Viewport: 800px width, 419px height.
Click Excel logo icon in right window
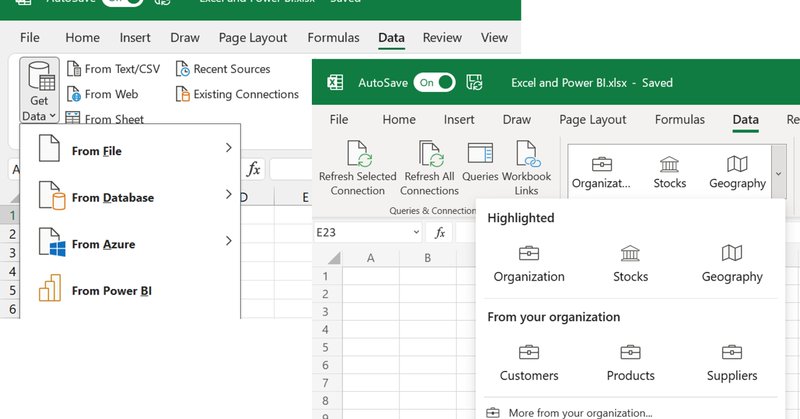(335, 83)
